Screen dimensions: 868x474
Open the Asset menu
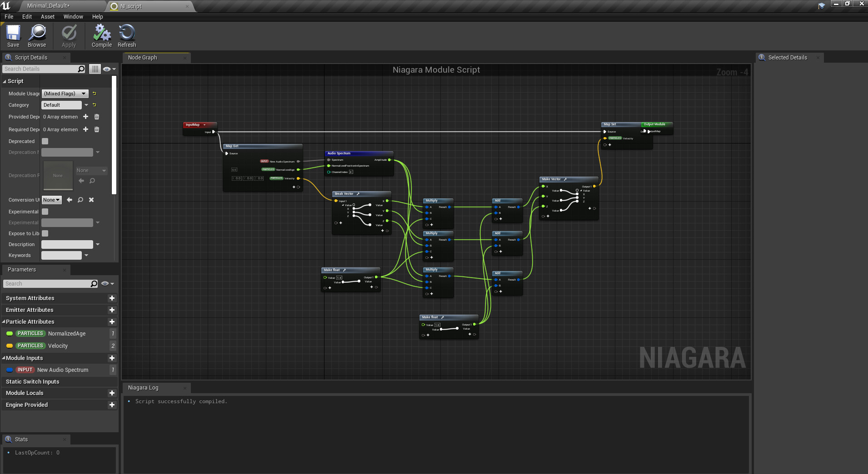(x=47, y=17)
